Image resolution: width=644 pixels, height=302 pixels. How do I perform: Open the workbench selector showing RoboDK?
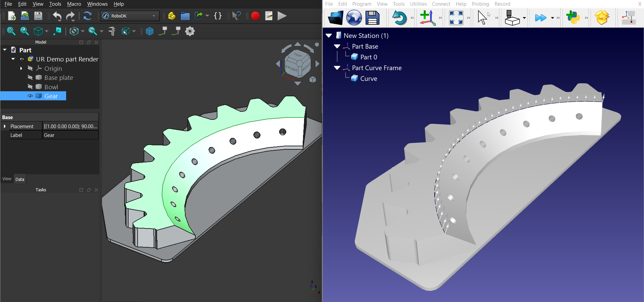[x=130, y=16]
